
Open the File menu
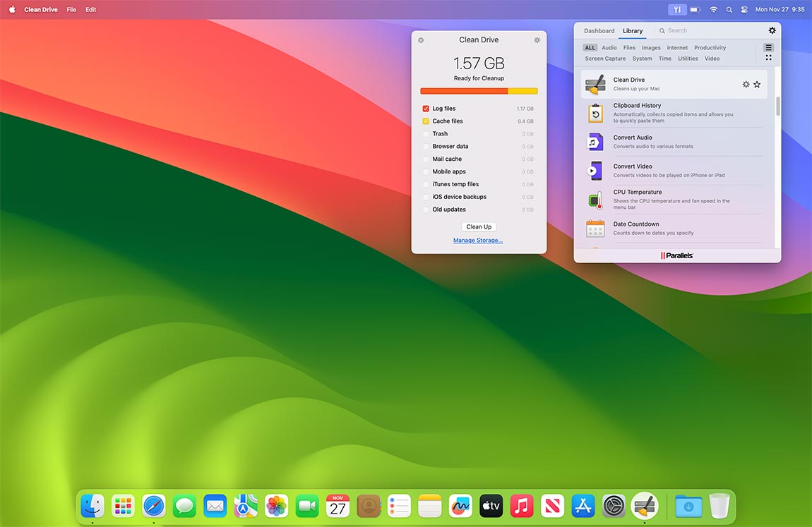click(71, 9)
